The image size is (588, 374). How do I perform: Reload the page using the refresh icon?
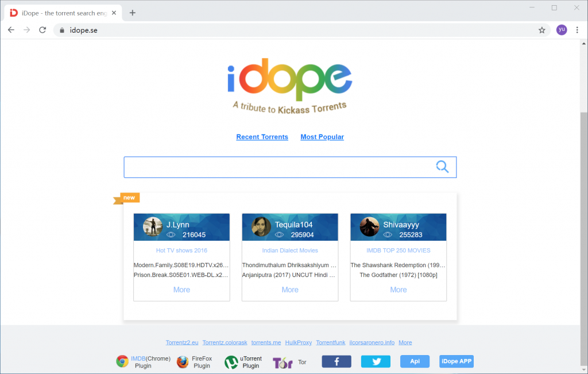(42, 30)
